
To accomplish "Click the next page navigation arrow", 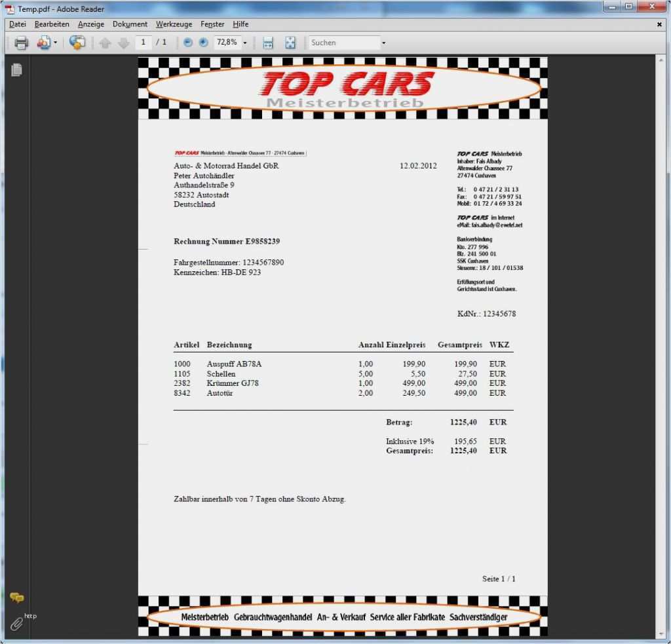I will 123,42.
